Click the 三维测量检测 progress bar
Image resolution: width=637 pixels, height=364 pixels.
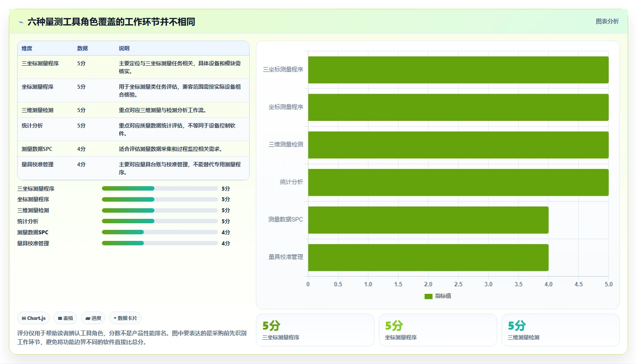tap(160, 210)
